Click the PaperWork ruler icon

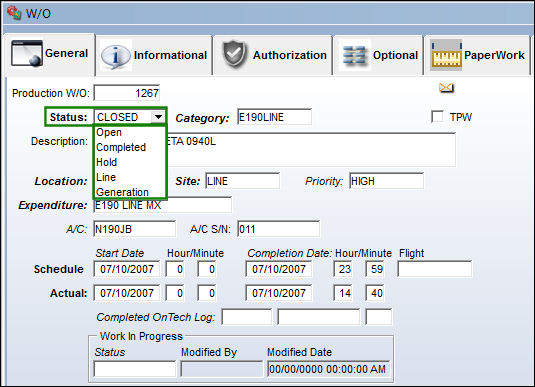(x=446, y=55)
